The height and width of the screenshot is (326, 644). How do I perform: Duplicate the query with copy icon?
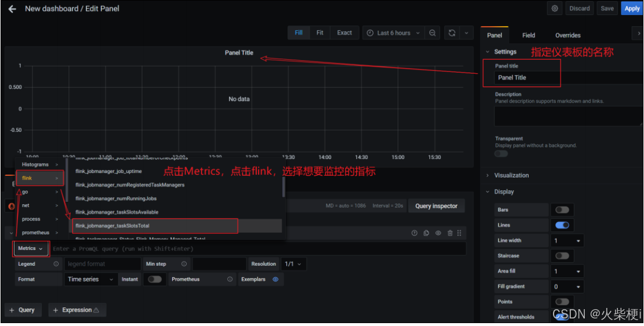click(426, 233)
